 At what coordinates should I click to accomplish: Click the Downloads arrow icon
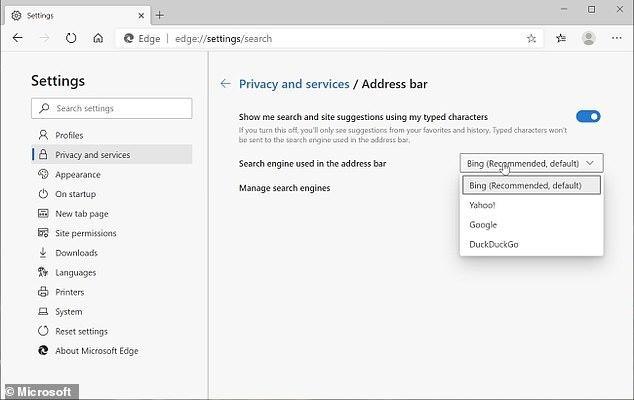43,252
